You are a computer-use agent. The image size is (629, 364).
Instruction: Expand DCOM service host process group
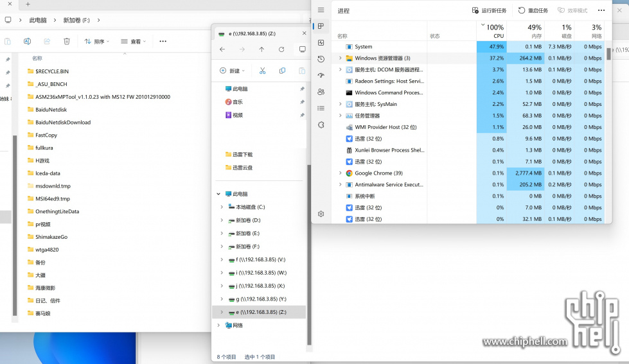340,70
